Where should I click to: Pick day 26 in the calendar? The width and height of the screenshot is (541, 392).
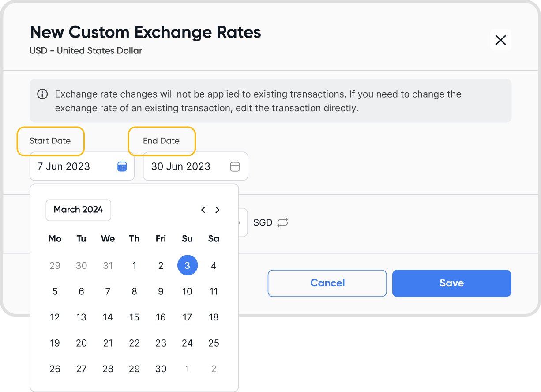coord(55,369)
